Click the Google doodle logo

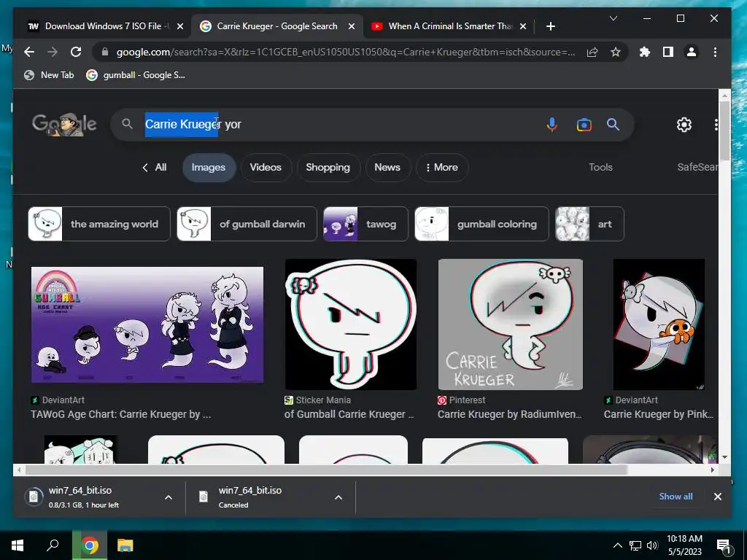[64, 124]
